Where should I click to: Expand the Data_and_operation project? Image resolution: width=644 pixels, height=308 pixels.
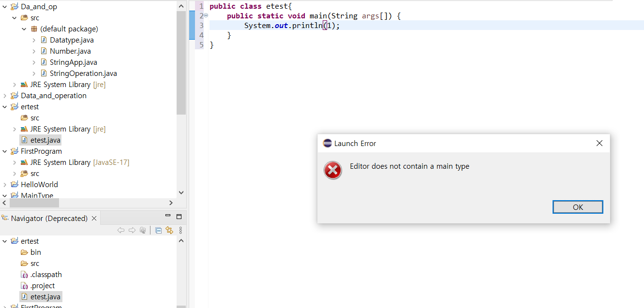click(x=5, y=96)
